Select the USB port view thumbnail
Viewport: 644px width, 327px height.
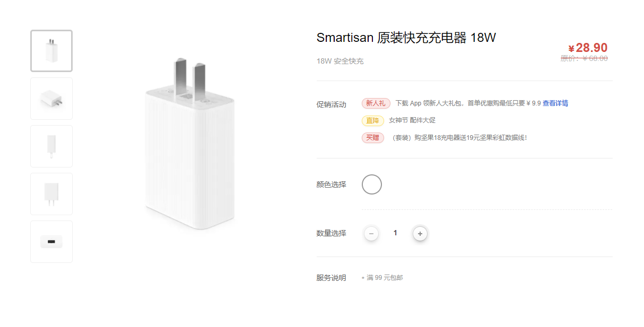click(51, 242)
